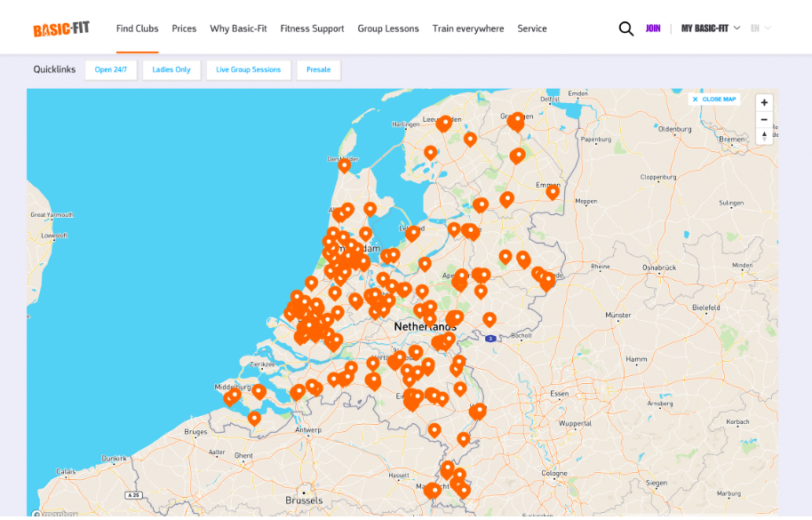Click the Oldenburg map label
The image size is (812, 520).
675,129
